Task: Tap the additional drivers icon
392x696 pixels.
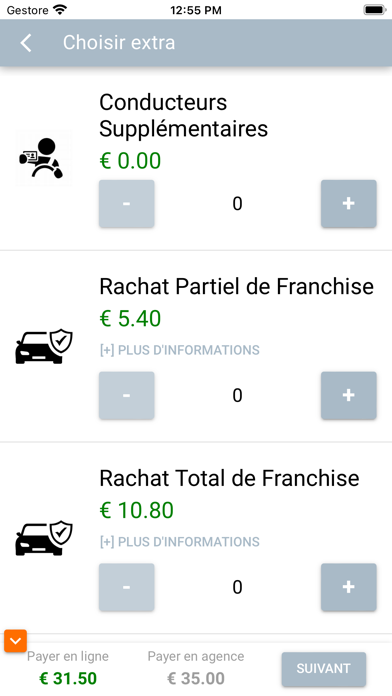Action: [44, 158]
